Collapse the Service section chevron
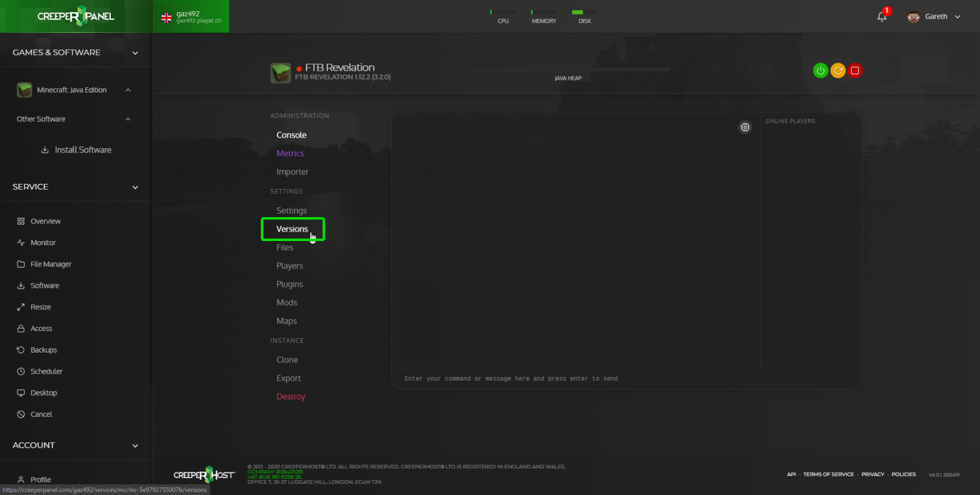The width and height of the screenshot is (980, 495). 135,187
